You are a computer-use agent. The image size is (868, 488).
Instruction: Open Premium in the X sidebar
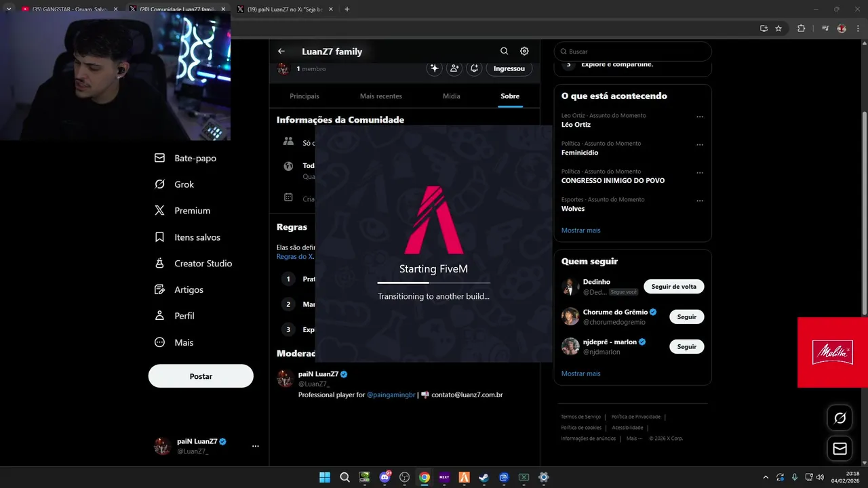coord(182,211)
